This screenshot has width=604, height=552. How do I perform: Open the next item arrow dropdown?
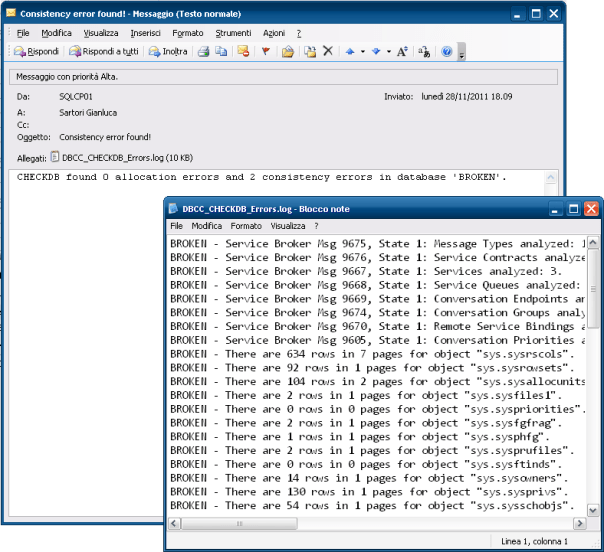pos(389,51)
